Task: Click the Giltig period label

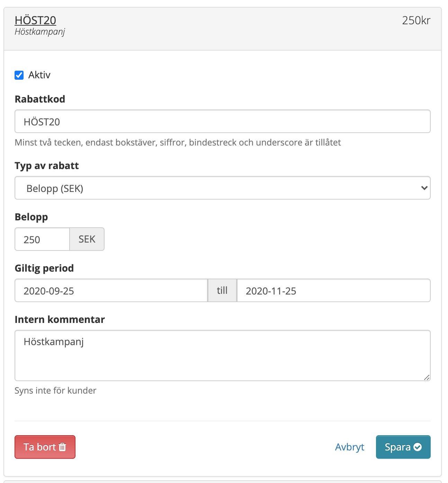Action: [44, 268]
